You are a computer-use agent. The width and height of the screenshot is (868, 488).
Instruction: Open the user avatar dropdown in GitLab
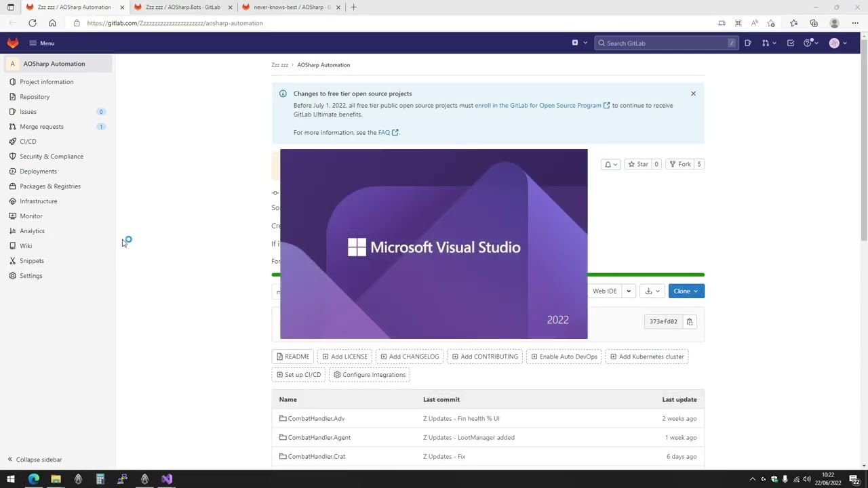point(838,43)
